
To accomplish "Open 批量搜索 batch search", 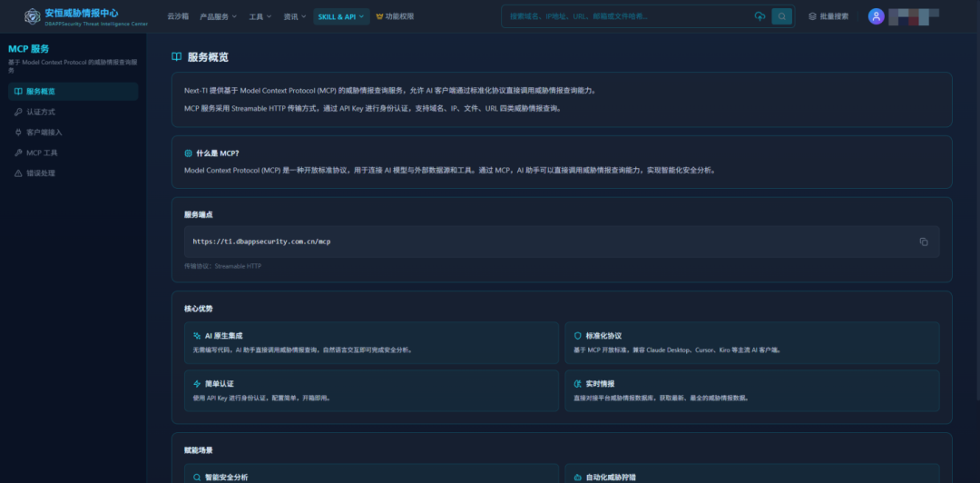I will 835,16.
